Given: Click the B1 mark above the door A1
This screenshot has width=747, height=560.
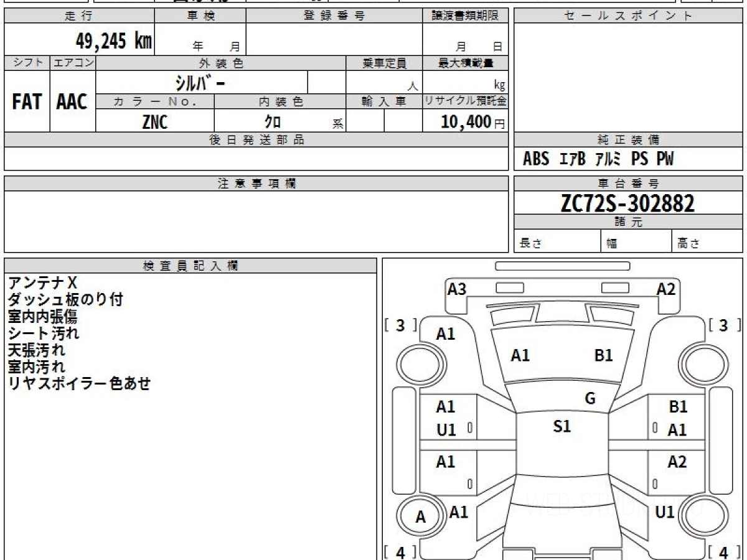Looking at the screenshot, I should coord(678,407).
